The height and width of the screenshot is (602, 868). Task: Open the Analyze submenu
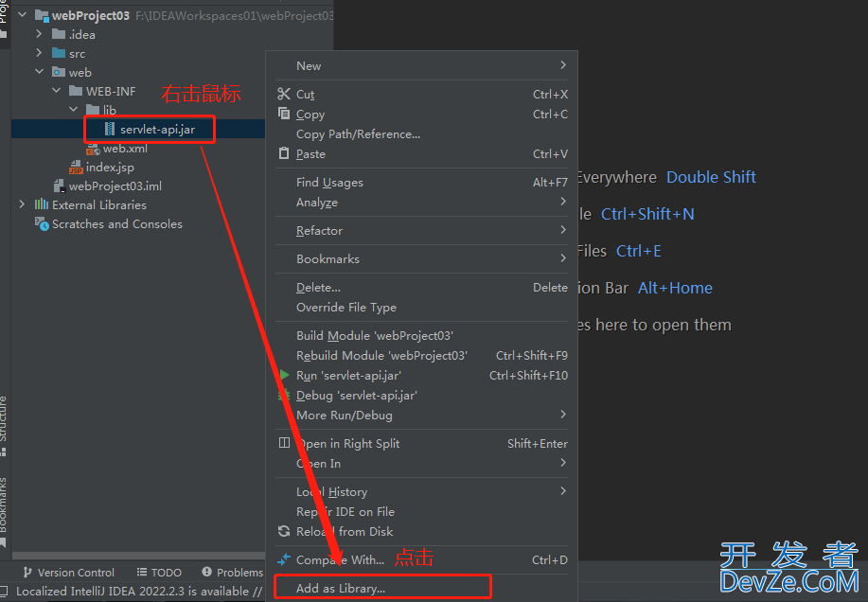click(422, 202)
